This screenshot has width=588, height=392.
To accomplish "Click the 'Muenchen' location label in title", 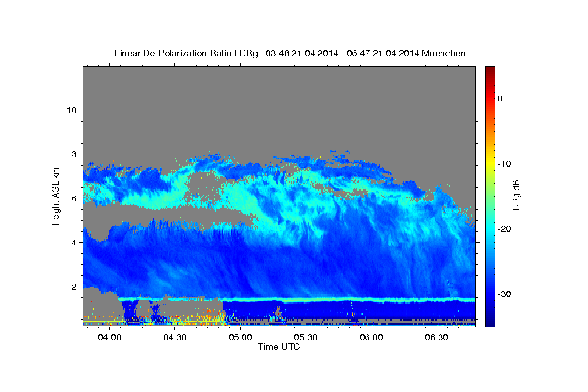I will pos(444,53).
